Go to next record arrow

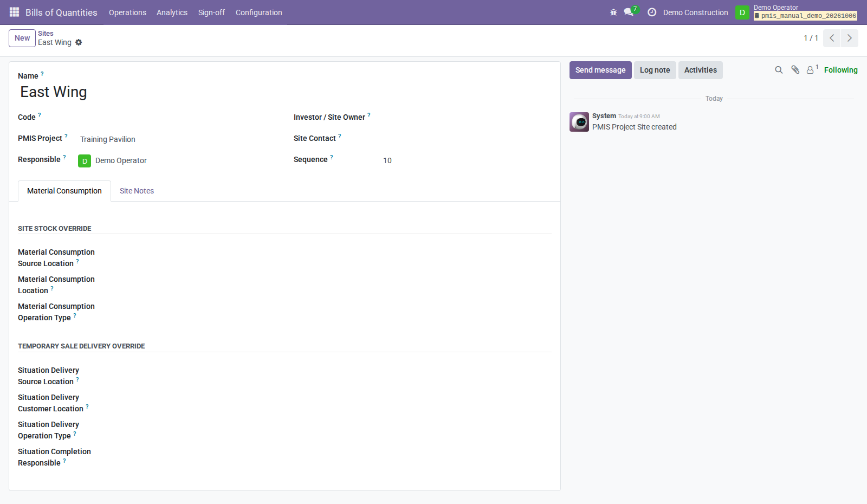tap(849, 38)
